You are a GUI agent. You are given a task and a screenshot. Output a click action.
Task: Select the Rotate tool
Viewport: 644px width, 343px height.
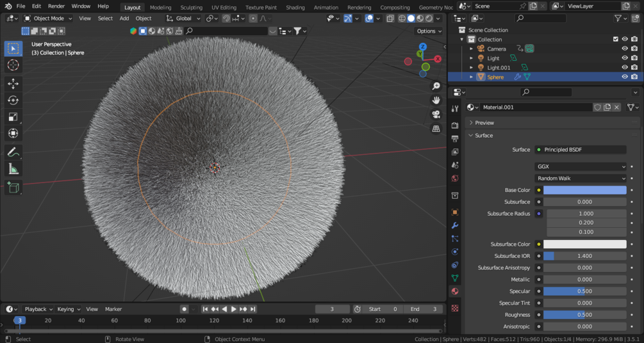13,100
